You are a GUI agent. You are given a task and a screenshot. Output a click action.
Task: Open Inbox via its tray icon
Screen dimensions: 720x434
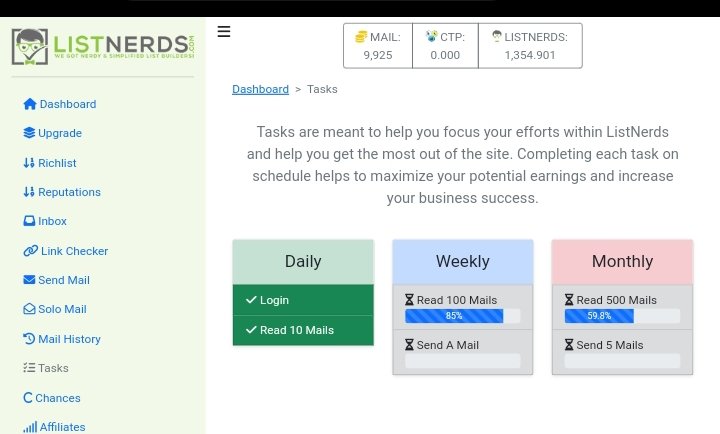tap(29, 221)
